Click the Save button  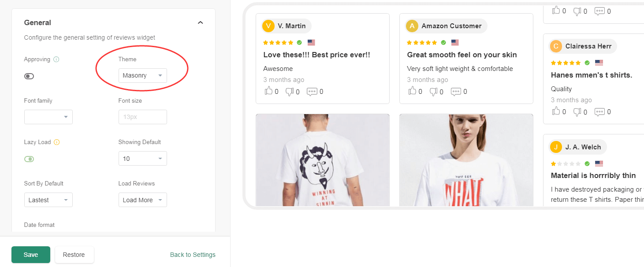[x=31, y=255]
